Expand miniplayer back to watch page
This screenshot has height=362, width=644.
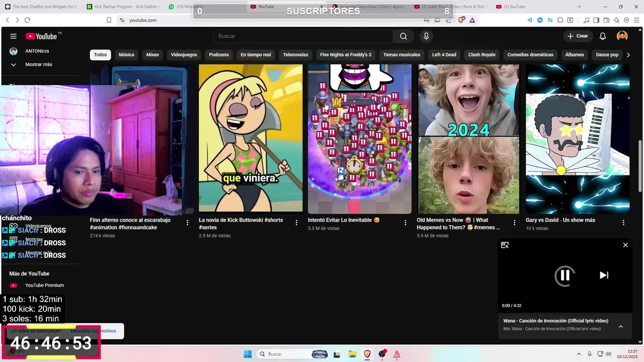point(505,245)
